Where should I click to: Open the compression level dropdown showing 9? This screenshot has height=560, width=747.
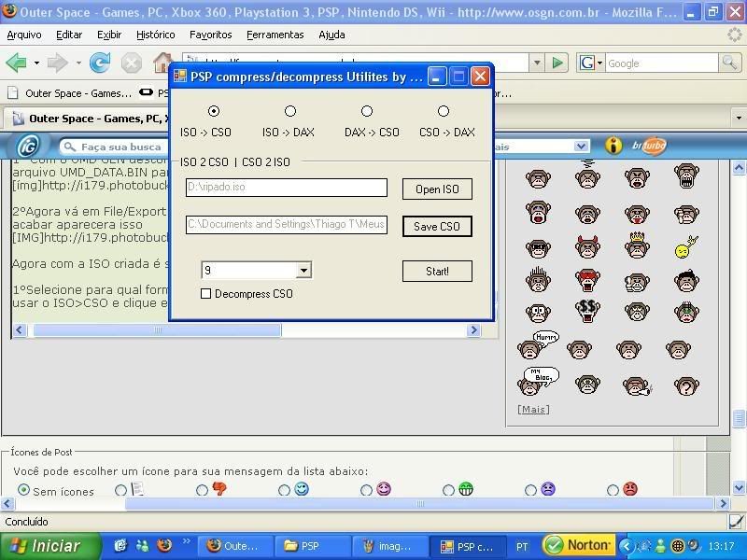click(303, 271)
